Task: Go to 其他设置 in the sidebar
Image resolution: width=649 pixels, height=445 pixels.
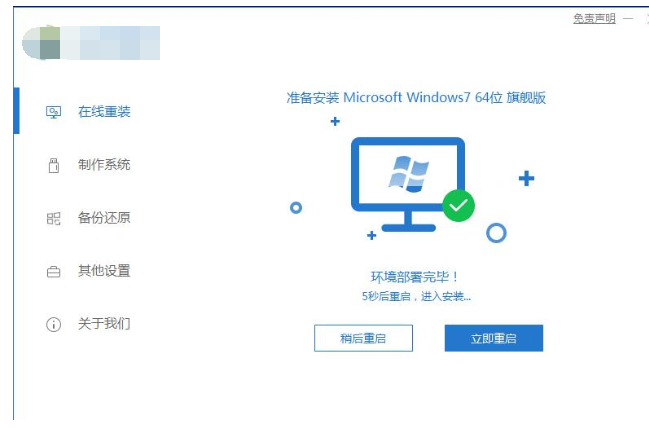Action: [104, 270]
